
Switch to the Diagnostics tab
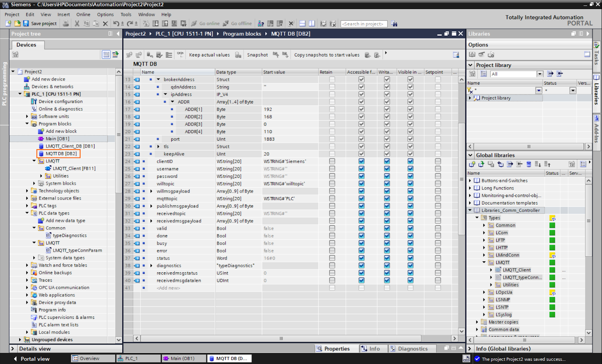click(x=412, y=348)
